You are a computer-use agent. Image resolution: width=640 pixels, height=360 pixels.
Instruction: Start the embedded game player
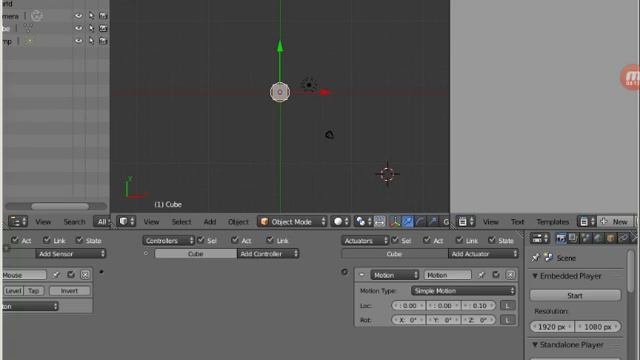[575, 295]
